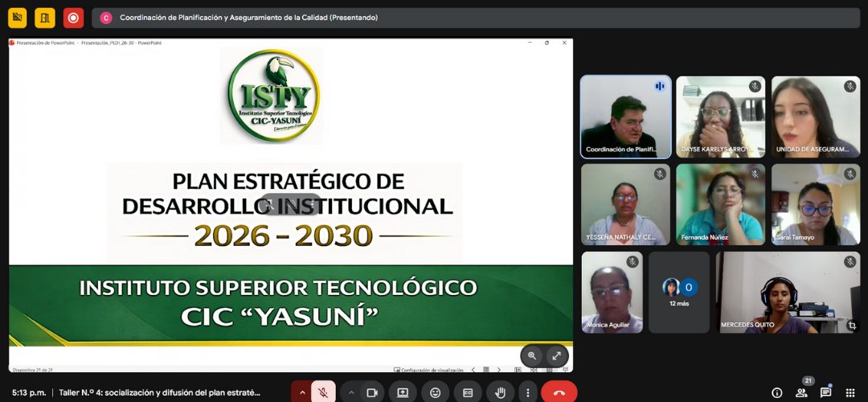The height and width of the screenshot is (402, 868).
Task: Open the Activities grid icon
Action: coord(850,392)
